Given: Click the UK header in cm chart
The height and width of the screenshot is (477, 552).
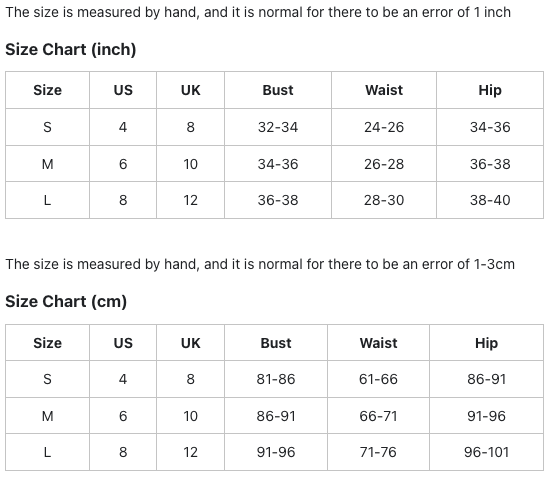Looking at the screenshot, I should (190, 343).
